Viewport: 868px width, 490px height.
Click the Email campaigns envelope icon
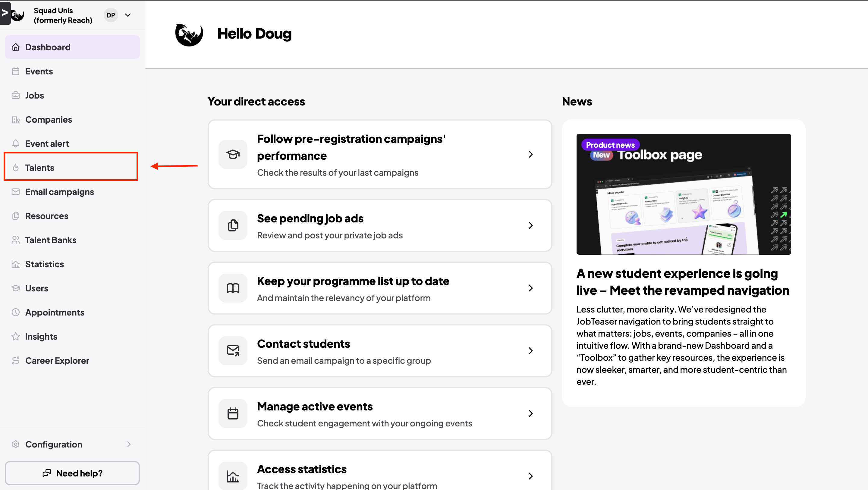pyautogui.click(x=15, y=192)
